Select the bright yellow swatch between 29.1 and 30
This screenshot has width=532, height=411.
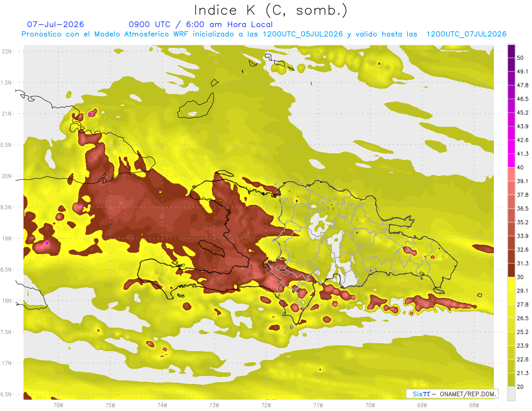(x=511, y=284)
